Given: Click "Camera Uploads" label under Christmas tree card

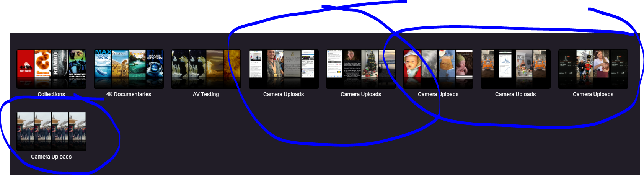Looking at the screenshot, I should click(x=361, y=94).
